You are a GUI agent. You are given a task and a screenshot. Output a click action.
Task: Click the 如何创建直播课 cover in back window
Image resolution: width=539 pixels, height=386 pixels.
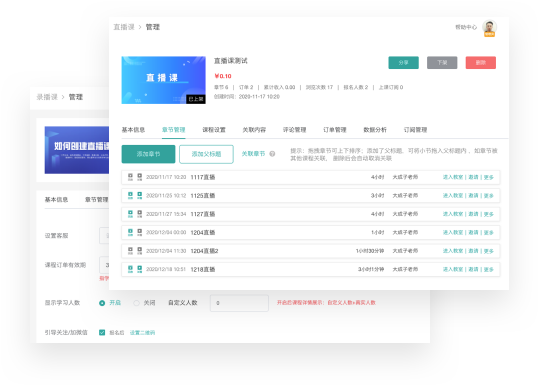pos(77,150)
